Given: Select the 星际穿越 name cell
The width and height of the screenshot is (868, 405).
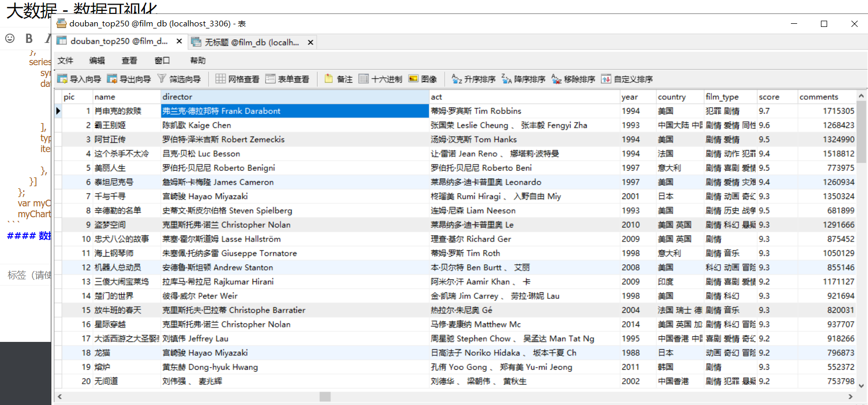Looking at the screenshot, I should [x=127, y=324].
